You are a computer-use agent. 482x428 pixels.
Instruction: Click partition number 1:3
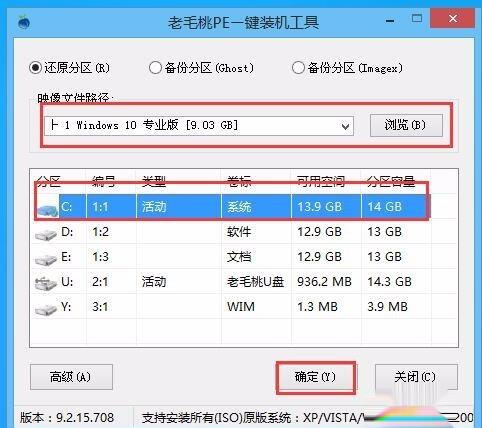pos(100,257)
